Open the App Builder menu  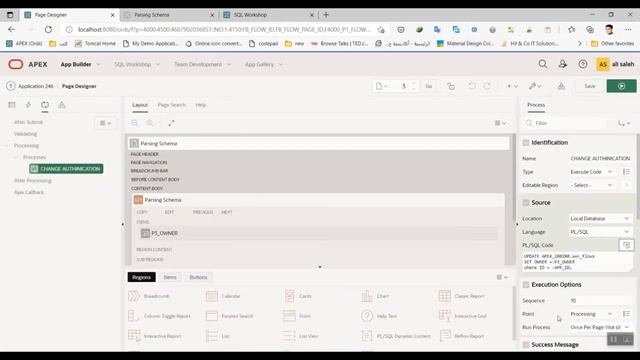tap(80, 64)
